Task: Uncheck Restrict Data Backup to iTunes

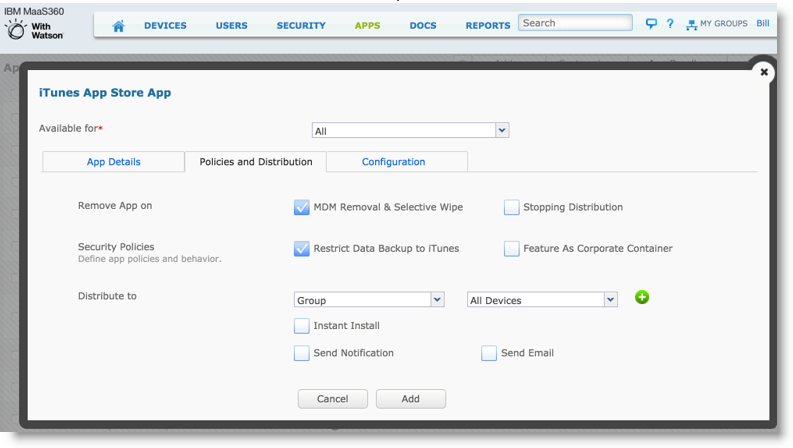Action: point(301,249)
